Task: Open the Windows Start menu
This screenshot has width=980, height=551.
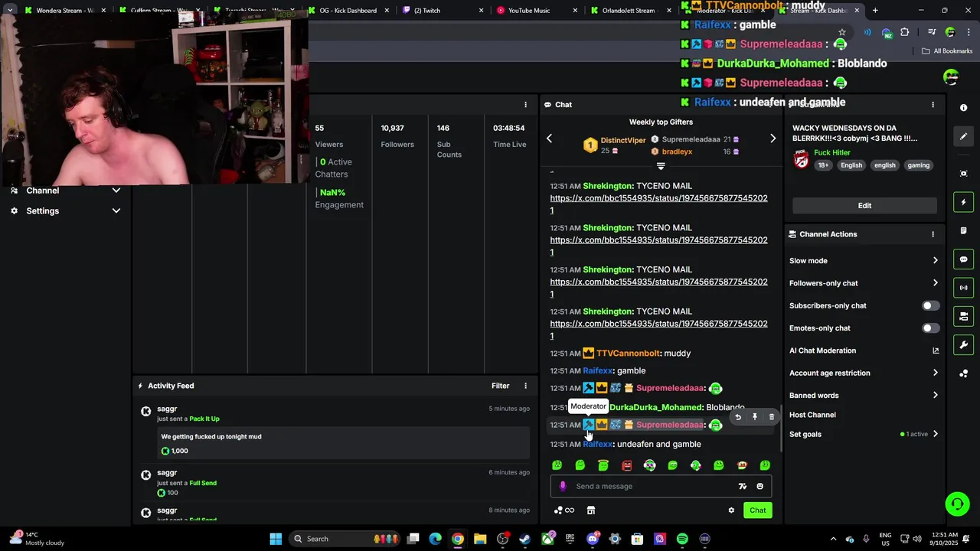Action: point(276,539)
